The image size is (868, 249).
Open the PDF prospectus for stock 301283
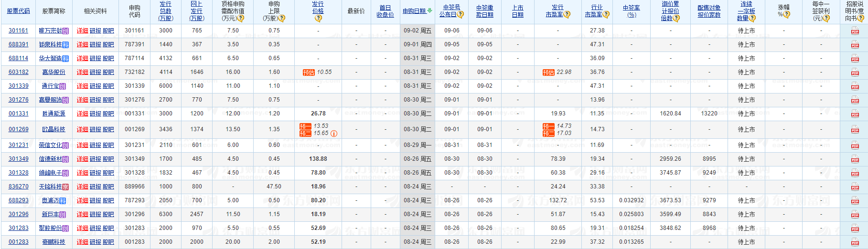(x=855, y=228)
